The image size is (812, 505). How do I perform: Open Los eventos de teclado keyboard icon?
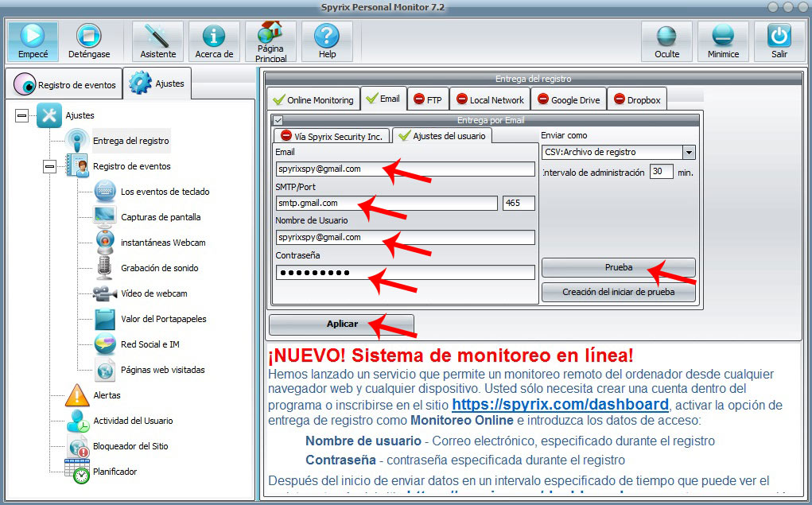[105, 191]
